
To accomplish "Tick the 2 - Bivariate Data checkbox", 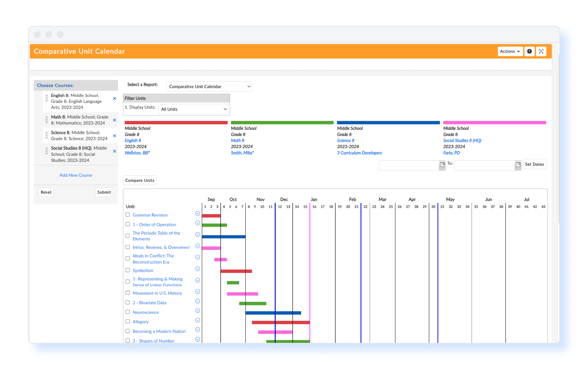I will [x=128, y=302].
